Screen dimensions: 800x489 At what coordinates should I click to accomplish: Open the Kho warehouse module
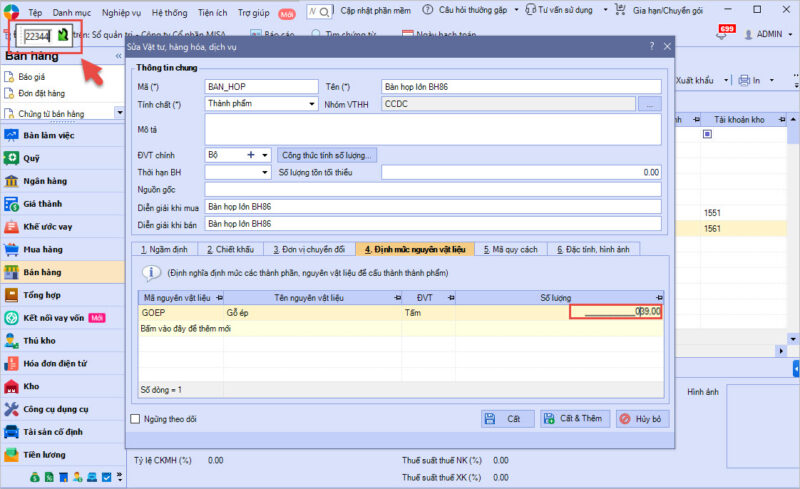32,385
